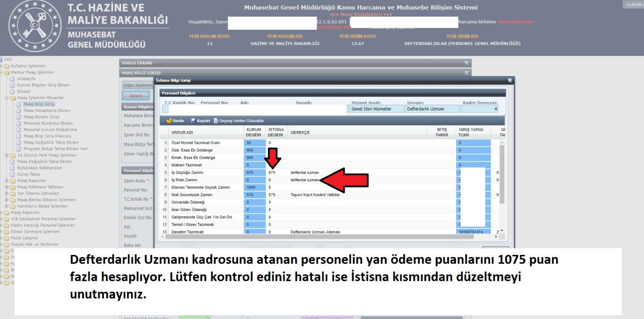Screen dimensions: 644x319
Task: Click Kurum Degeri 1000 for Eleman Temininde Güçlük
Action: pyautogui.click(x=255, y=188)
